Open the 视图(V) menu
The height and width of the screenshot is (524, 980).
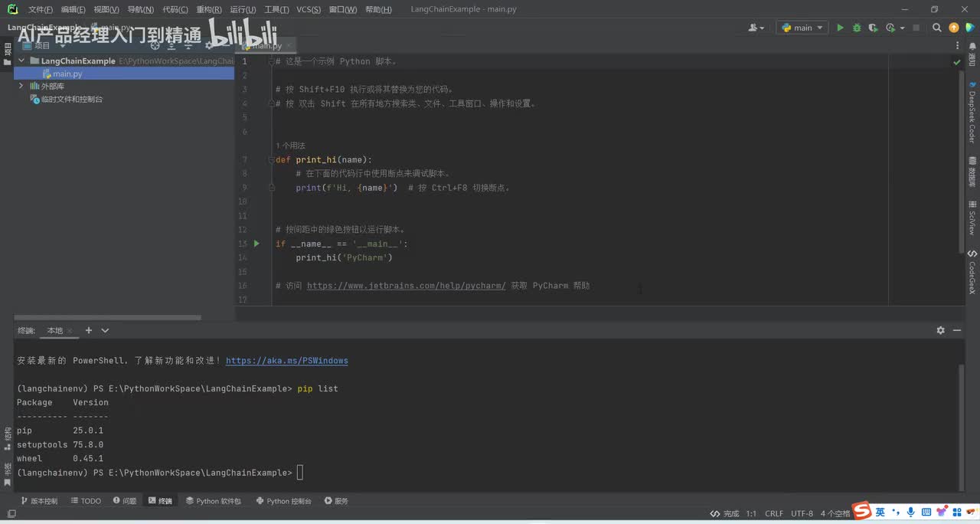click(x=106, y=9)
